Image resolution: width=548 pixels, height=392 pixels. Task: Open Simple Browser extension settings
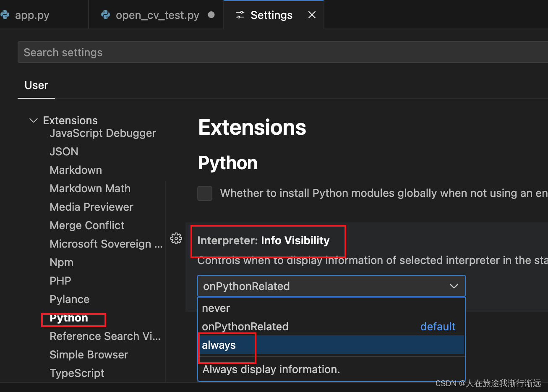[89, 355]
